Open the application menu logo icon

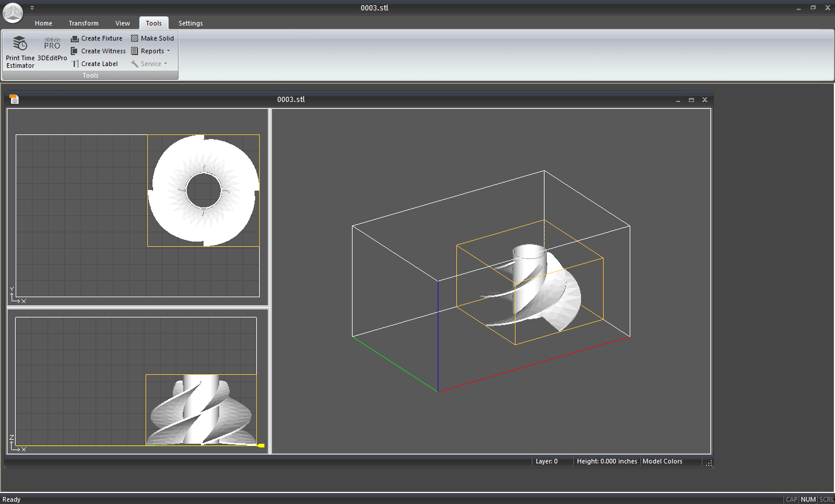coord(12,13)
